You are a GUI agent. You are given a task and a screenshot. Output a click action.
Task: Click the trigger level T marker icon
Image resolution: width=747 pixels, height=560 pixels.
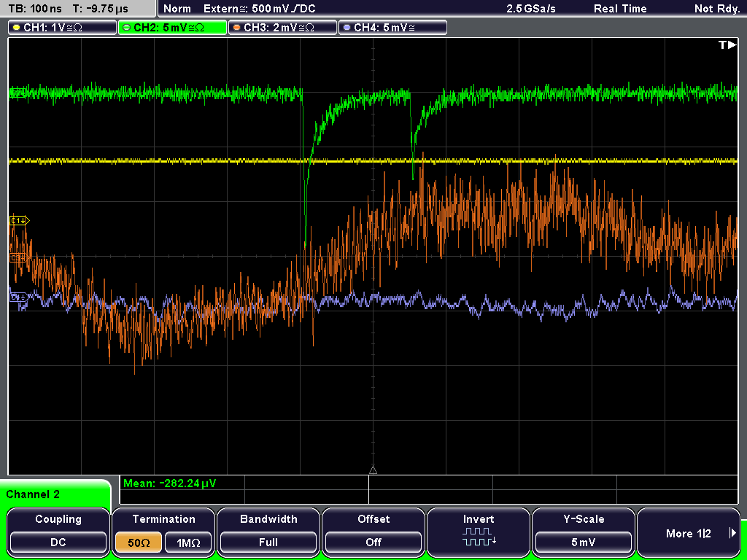coord(727,44)
